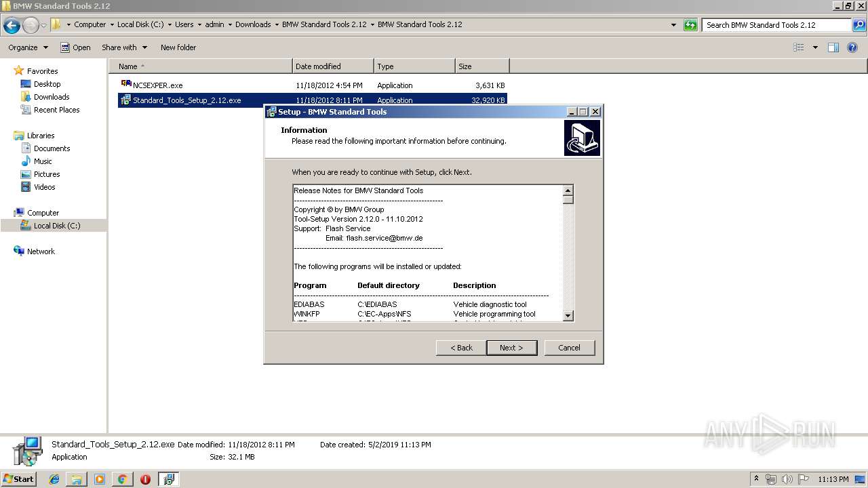The width and height of the screenshot is (868, 488).
Task: Open Organize menu in Explorer
Action: [x=28, y=47]
